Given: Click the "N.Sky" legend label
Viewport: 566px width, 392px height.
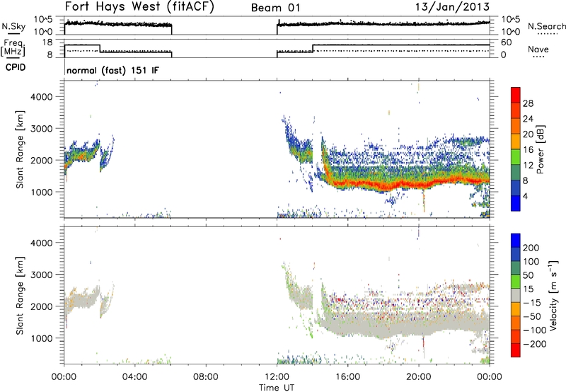Looking at the screenshot, I should click(13, 26).
